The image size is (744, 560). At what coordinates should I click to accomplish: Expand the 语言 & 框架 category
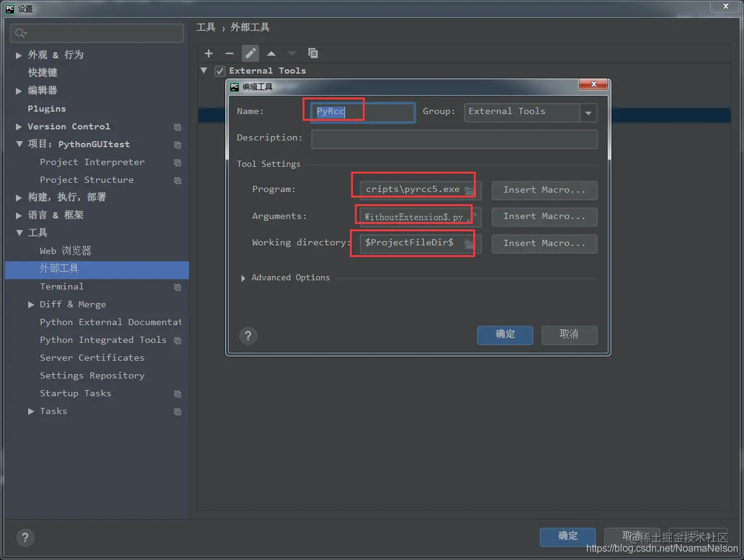(19, 215)
